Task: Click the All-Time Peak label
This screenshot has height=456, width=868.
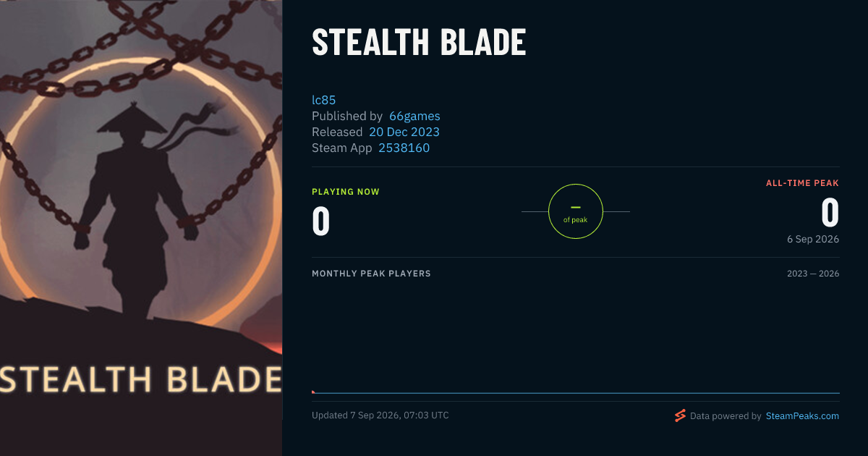Action: (802, 183)
